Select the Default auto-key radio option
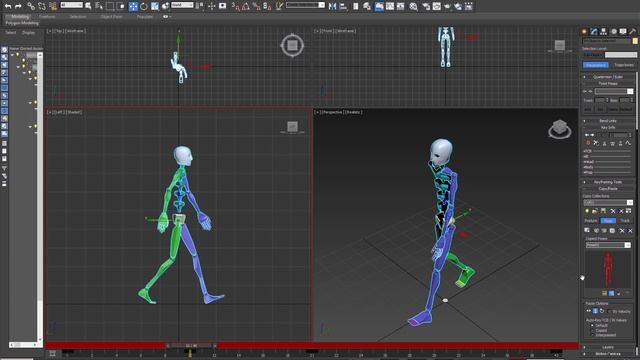640x360 pixels. (x=592, y=325)
